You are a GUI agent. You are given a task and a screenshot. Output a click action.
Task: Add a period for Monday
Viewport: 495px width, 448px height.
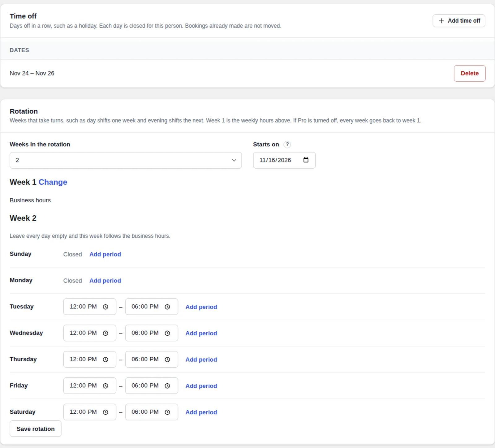coord(105,281)
